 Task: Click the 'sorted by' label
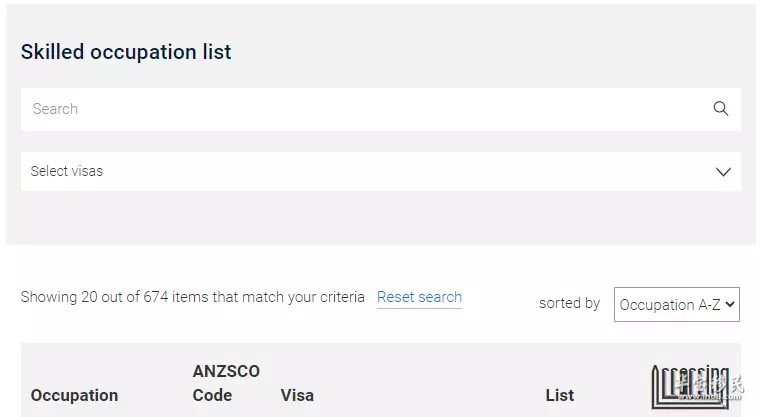569,303
